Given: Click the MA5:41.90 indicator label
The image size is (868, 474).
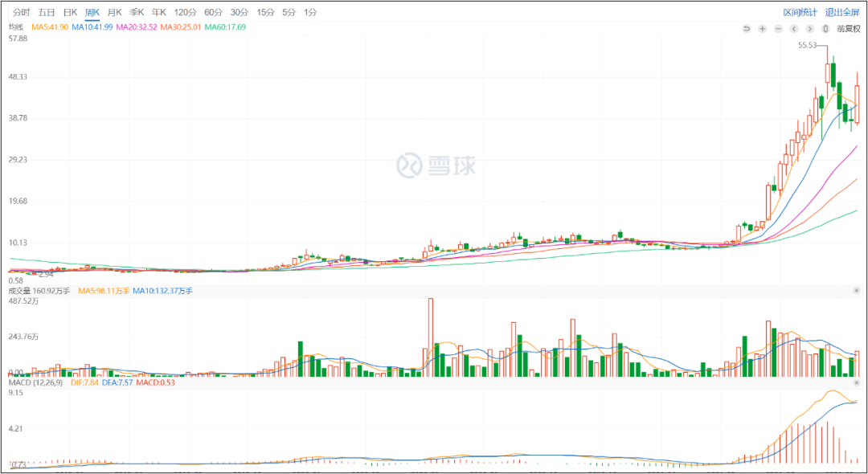Looking at the screenshot, I should click(x=49, y=27).
